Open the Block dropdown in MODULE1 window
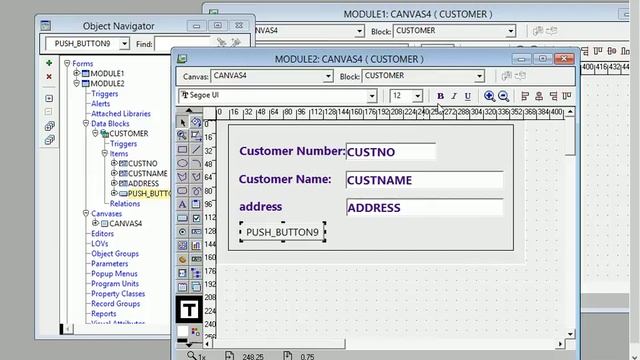 [511, 31]
